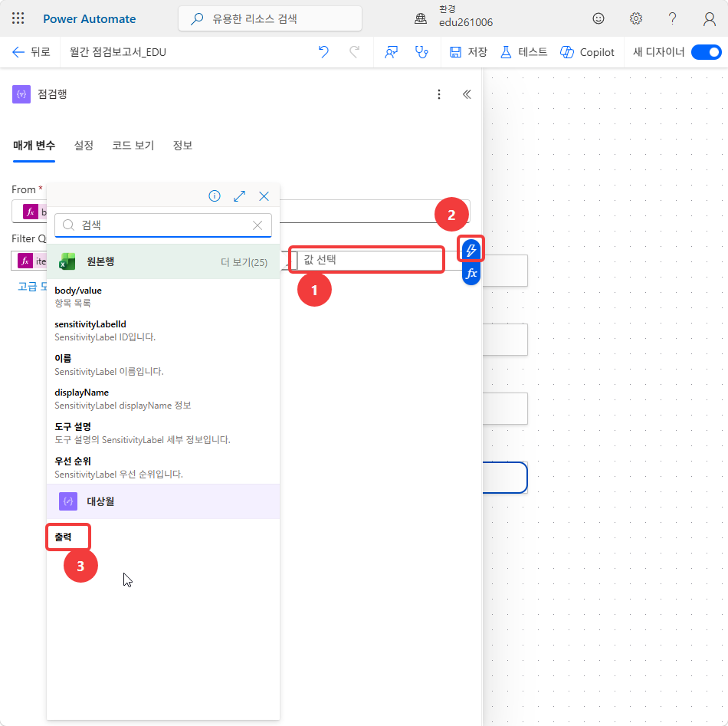
Task: Insert 출력 from 대상월
Action: coord(63,537)
